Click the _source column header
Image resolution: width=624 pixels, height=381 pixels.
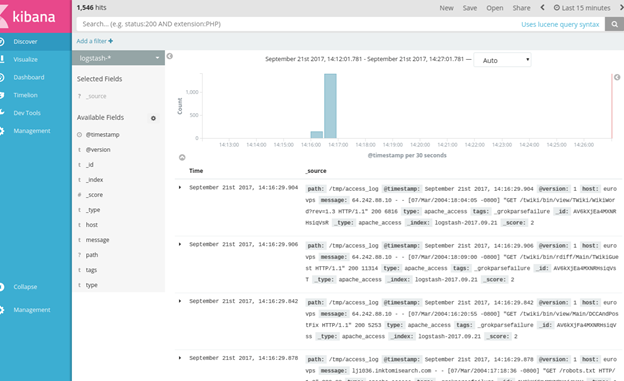316,171
